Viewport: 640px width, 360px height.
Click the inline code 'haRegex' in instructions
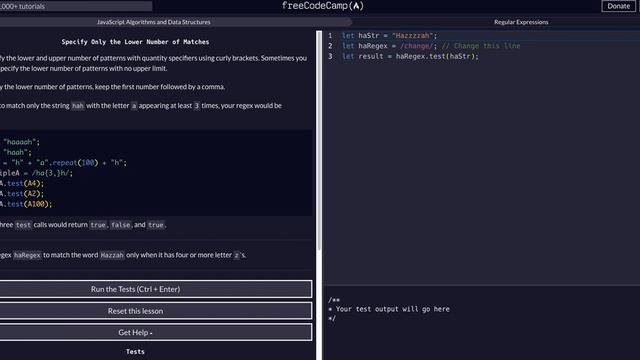click(x=27, y=255)
